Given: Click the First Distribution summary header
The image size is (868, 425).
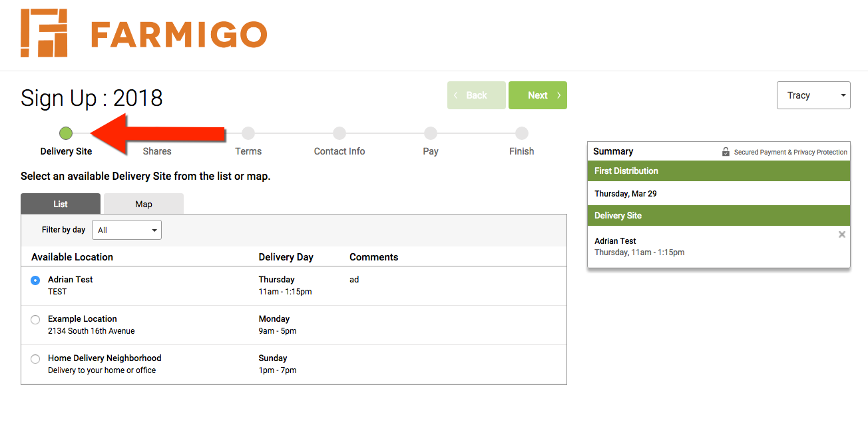Looking at the screenshot, I should [x=719, y=171].
